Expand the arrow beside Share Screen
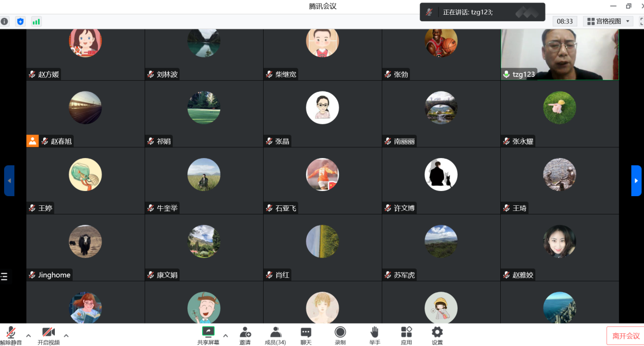 click(226, 335)
